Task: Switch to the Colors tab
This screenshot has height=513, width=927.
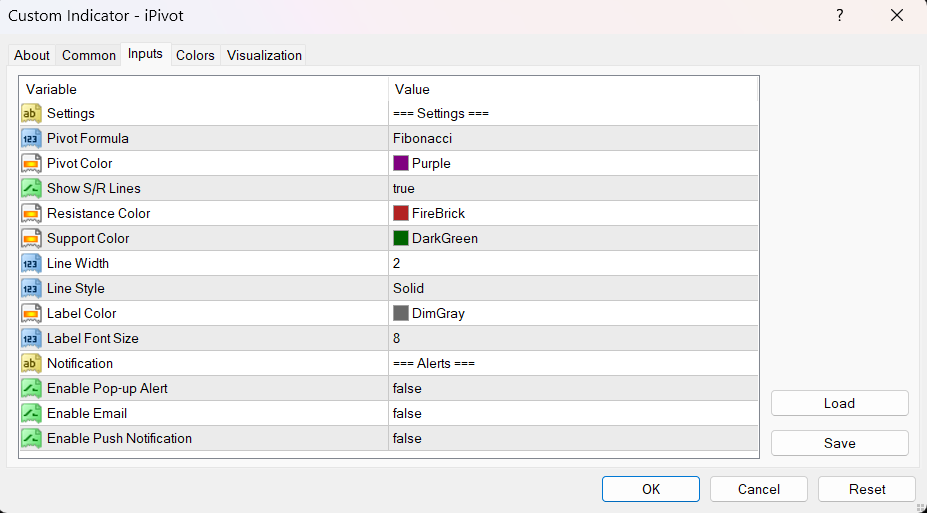Action: pyautogui.click(x=195, y=56)
